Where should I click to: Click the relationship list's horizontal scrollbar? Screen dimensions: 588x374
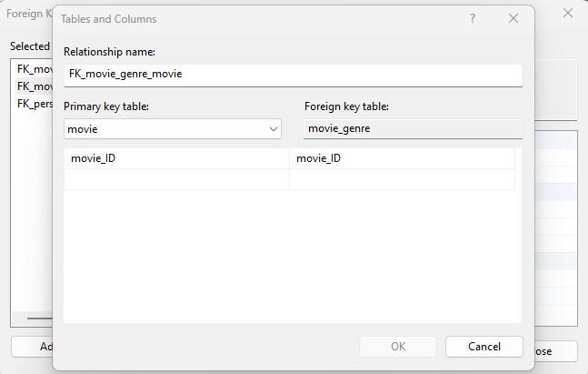pos(38,318)
